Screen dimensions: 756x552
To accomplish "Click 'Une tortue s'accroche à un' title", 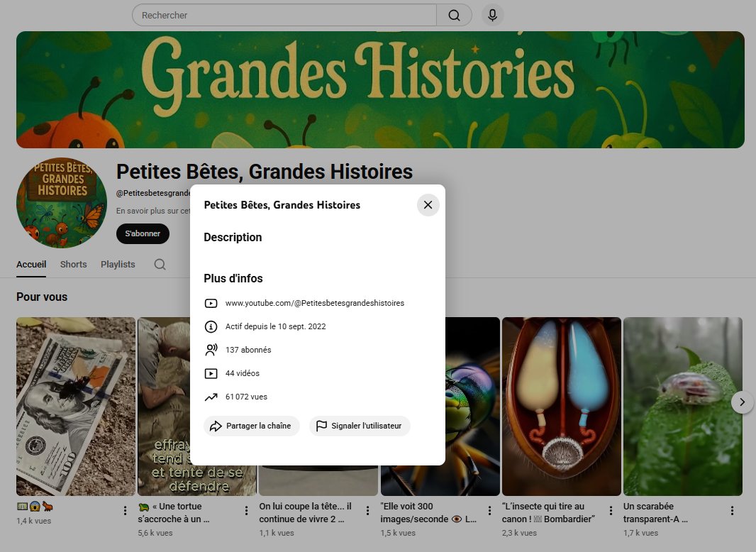I will [x=174, y=512].
